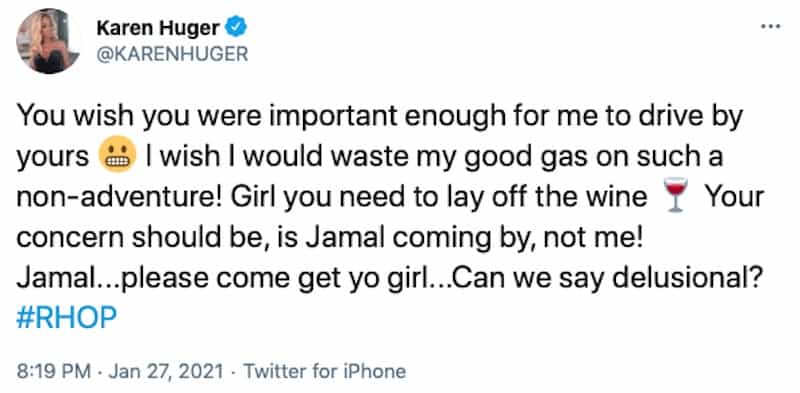Click the blue verified badge icon
The width and height of the screenshot is (800, 393).
[236, 28]
